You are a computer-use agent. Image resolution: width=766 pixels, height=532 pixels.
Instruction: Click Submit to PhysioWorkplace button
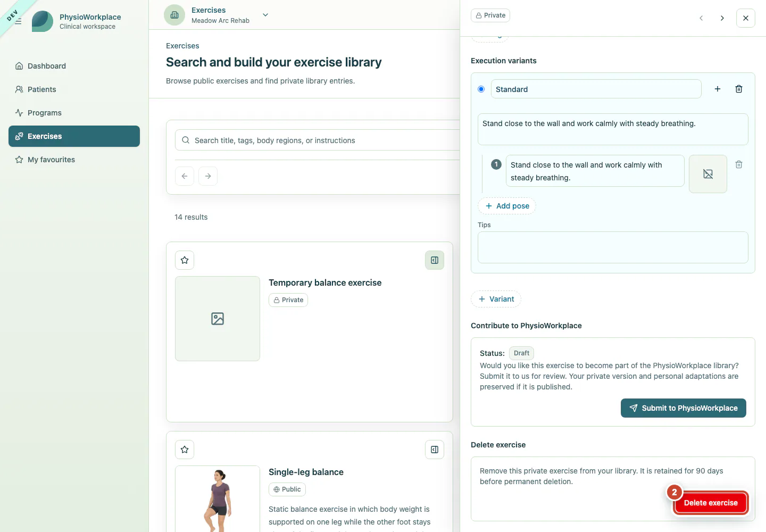[x=684, y=408]
